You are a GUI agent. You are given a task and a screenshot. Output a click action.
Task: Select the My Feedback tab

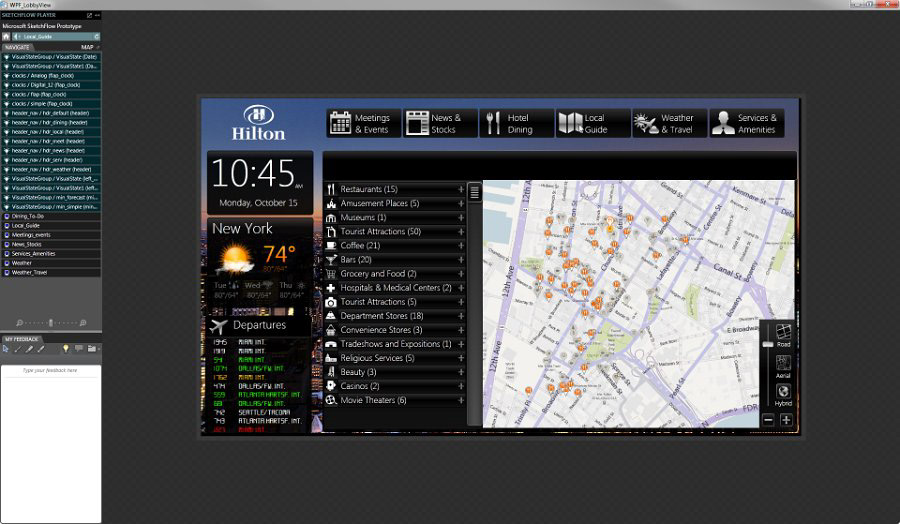tap(22, 339)
